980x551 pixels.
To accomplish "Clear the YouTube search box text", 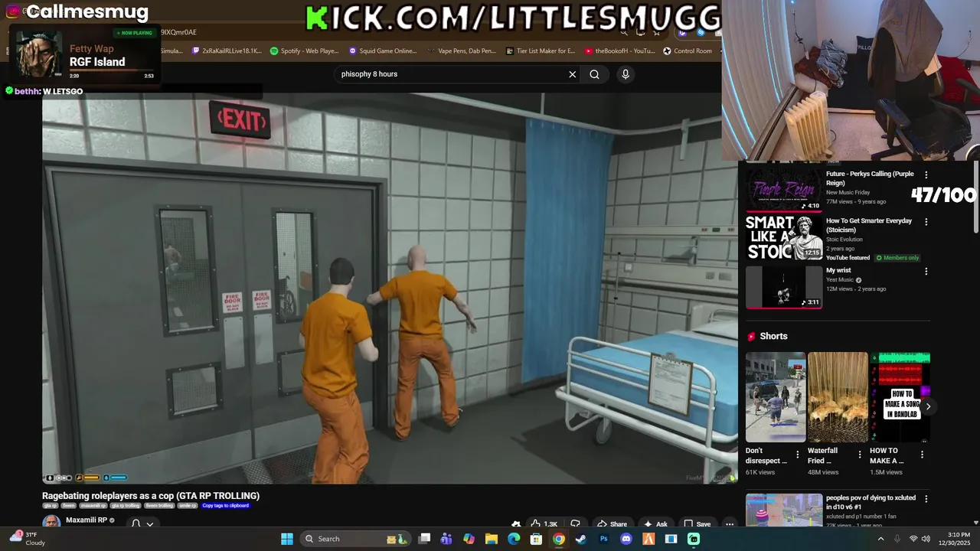I will pos(572,74).
